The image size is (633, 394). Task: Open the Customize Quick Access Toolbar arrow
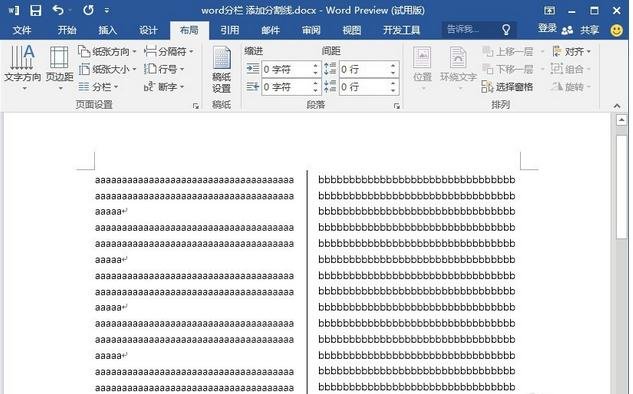coord(107,11)
